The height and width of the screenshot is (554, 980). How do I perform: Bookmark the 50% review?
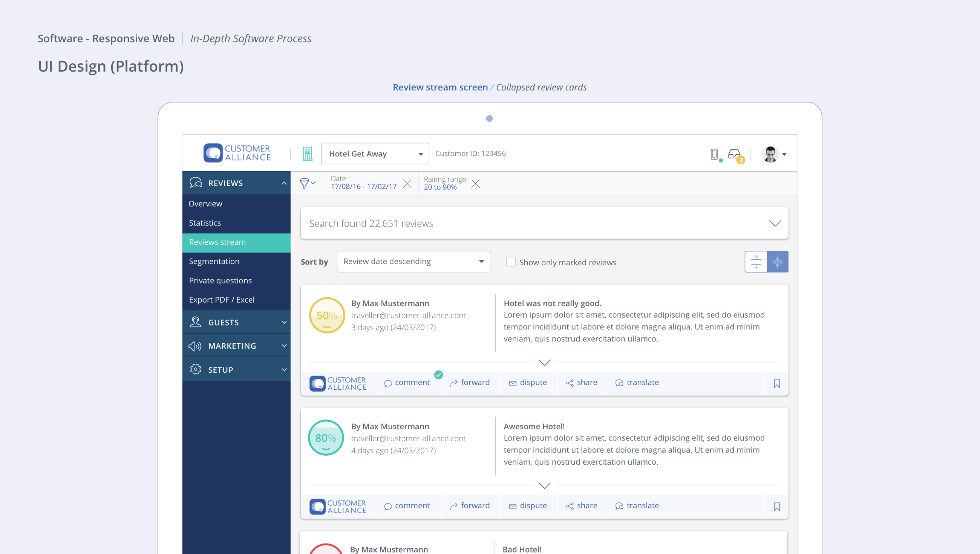[x=777, y=384]
